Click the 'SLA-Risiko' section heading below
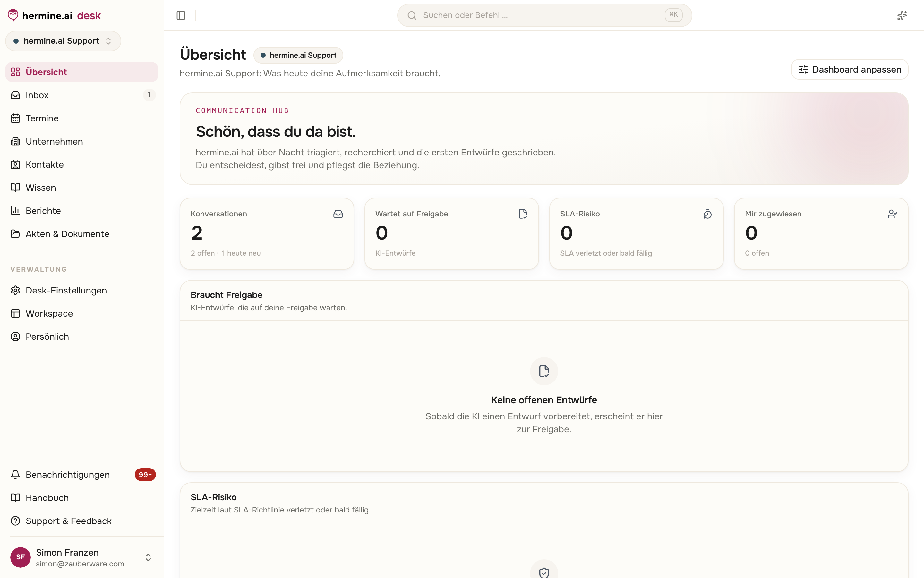 [213, 497]
